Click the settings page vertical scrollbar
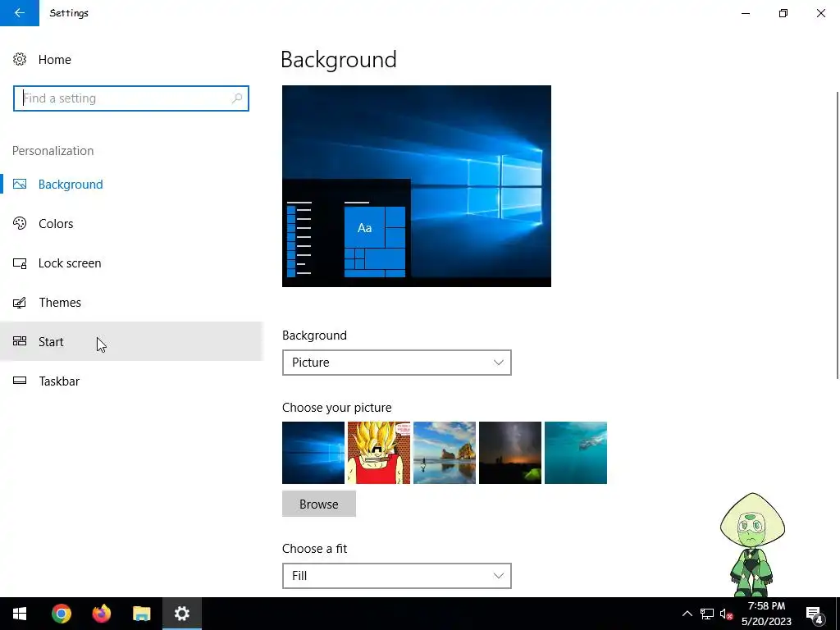The image size is (840, 630). [838, 235]
